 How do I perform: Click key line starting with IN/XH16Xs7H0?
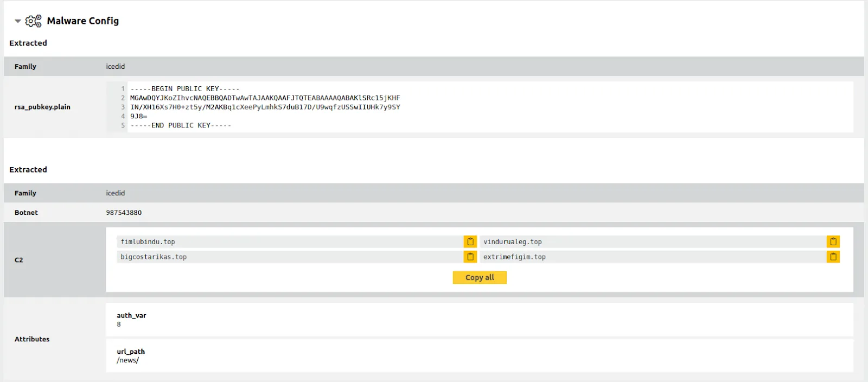pos(265,107)
